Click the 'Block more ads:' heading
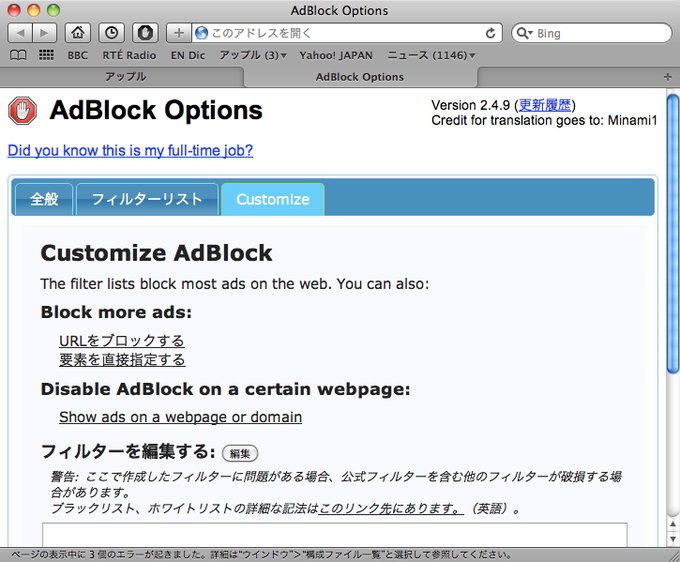680x562 pixels. [116, 312]
